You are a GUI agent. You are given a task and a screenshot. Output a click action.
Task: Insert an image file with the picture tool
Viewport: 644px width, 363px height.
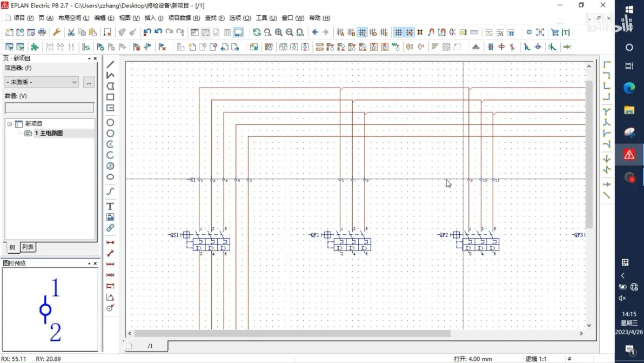pos(110,217)
